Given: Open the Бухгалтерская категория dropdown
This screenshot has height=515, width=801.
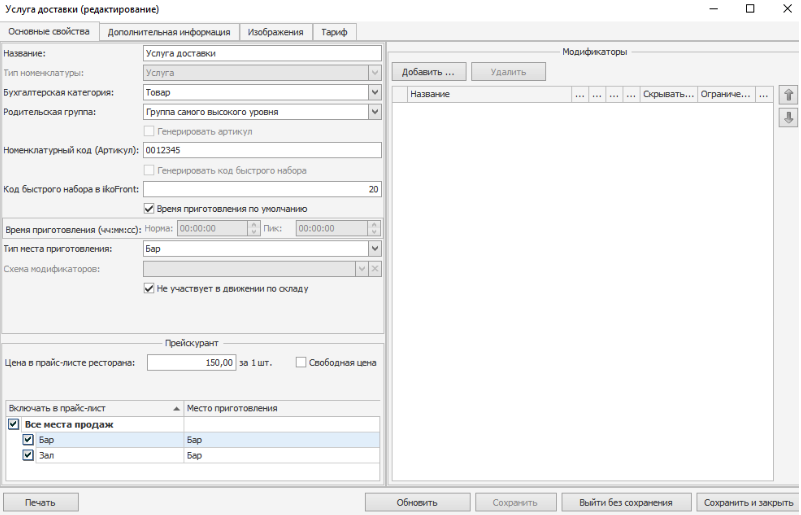Looking at the screenshot, I should click(374, 92).
